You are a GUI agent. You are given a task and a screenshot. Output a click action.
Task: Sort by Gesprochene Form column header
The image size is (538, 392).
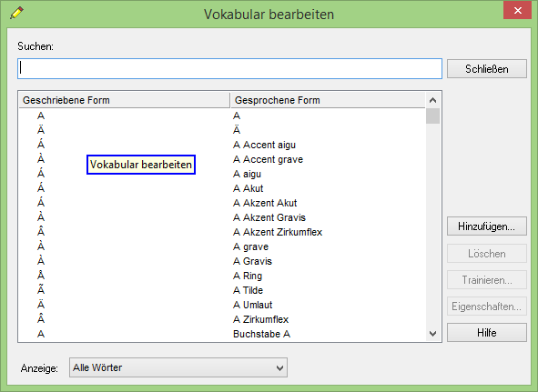click(x=328, y=100)
